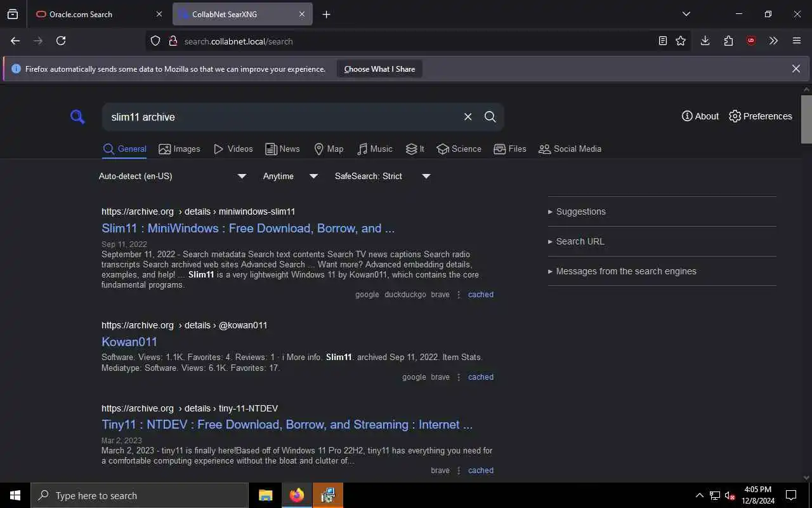The height and width of the screenshot is (508, 812).
Task: Click the @kowan011 archive.org URL
Action: coord(184,325)
